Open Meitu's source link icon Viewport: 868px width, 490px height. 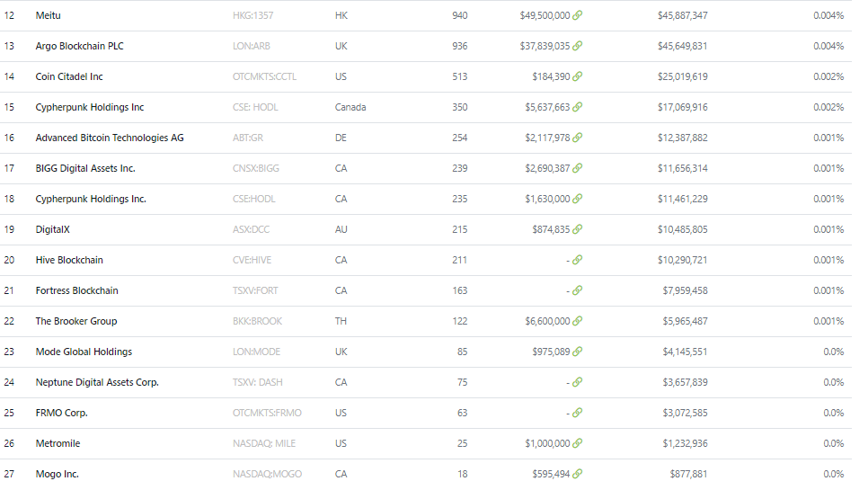point(577,15)
